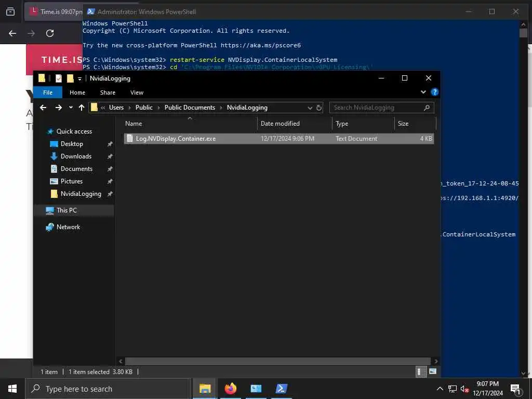Click the NvidiaLogging breadcrumb segment
Image resolution: width=532 pixels, height=399 pixels.
pos(247,108)
